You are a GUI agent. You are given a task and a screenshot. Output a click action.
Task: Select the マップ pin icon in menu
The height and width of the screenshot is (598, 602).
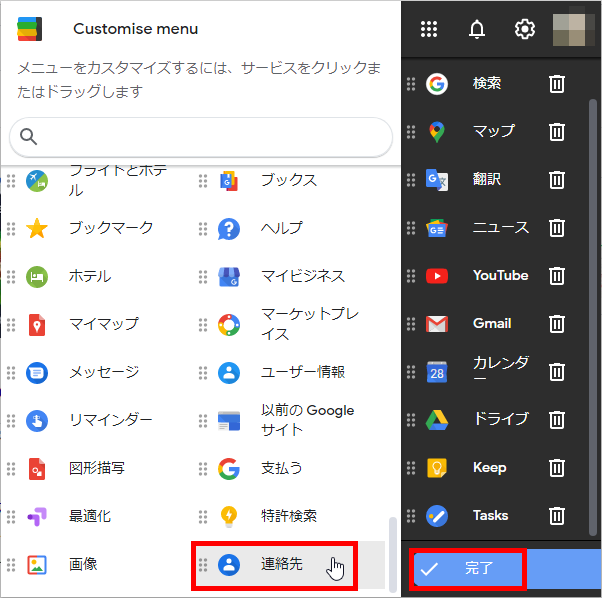click(x=437, y=132)
